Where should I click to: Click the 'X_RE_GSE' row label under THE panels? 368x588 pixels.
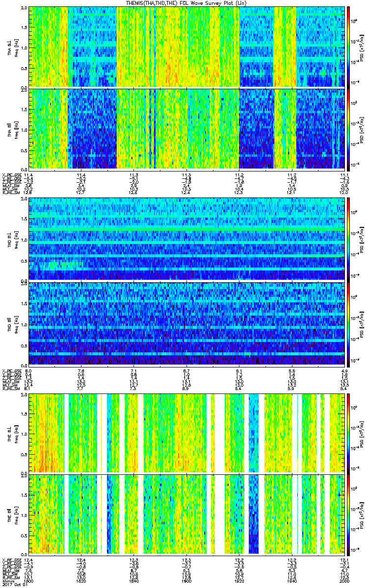click(x=11, y=560)
